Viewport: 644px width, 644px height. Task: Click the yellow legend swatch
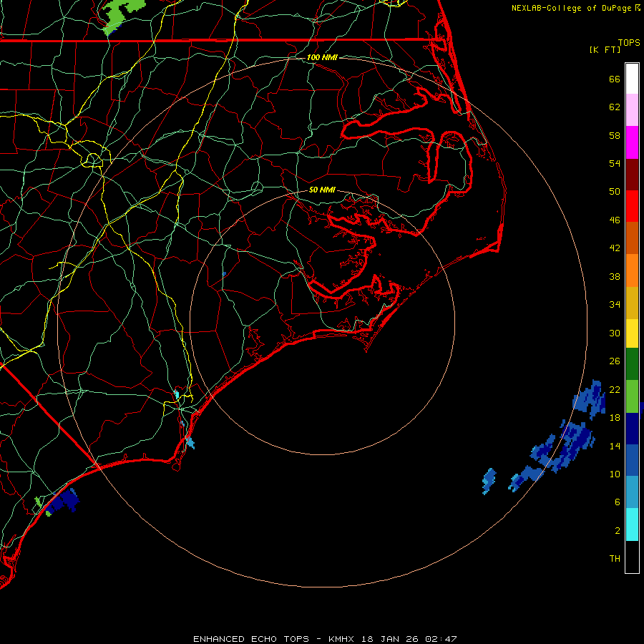(632, 333)
